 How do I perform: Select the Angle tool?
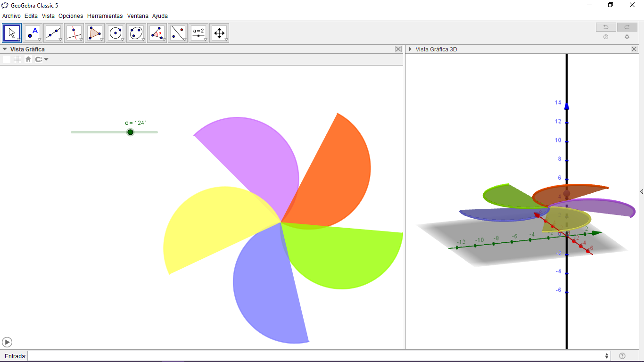157,33
